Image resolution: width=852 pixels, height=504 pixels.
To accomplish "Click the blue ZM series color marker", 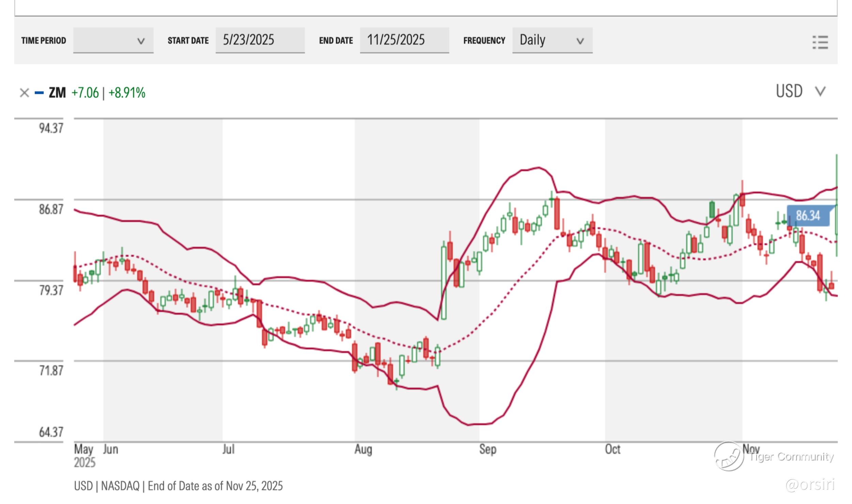I will click(39, 93).
